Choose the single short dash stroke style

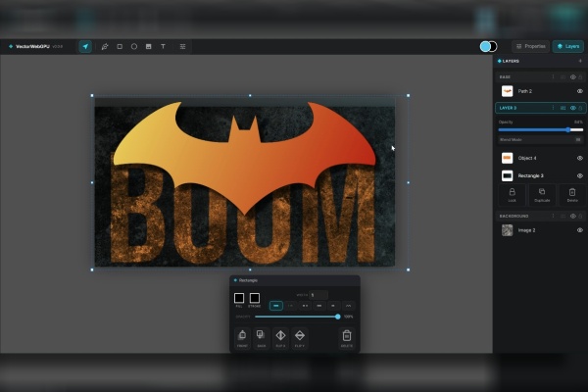[333, 306]
